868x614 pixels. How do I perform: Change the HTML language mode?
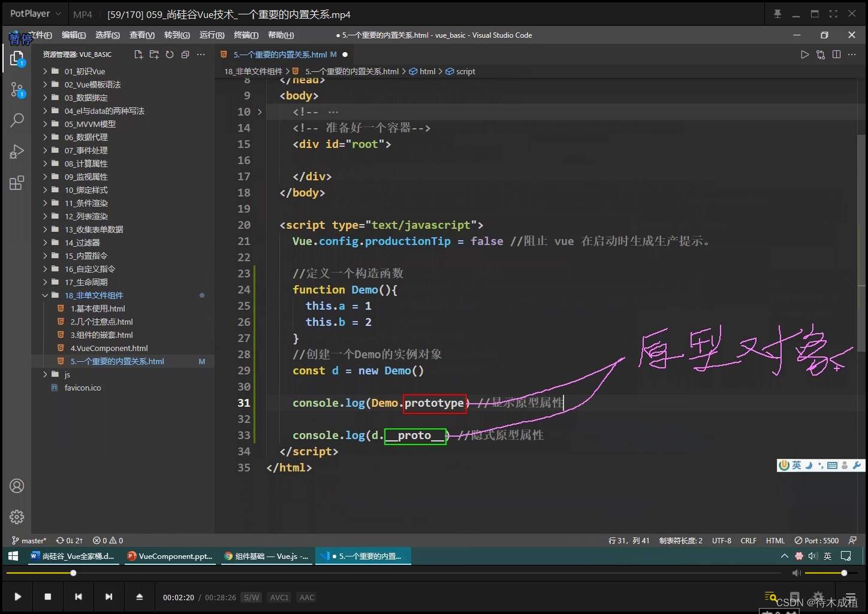[x=775, y=540]
